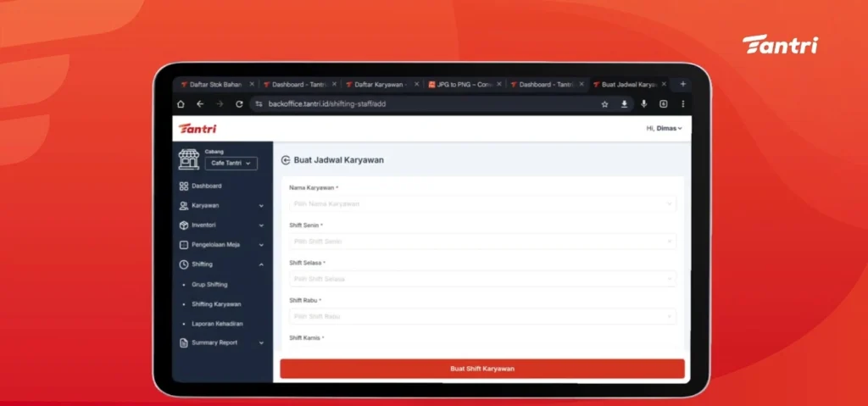Screen dimensions: 868x406
Task: Click the Inventori box icon in sidebar
Action: coord(184,225)
